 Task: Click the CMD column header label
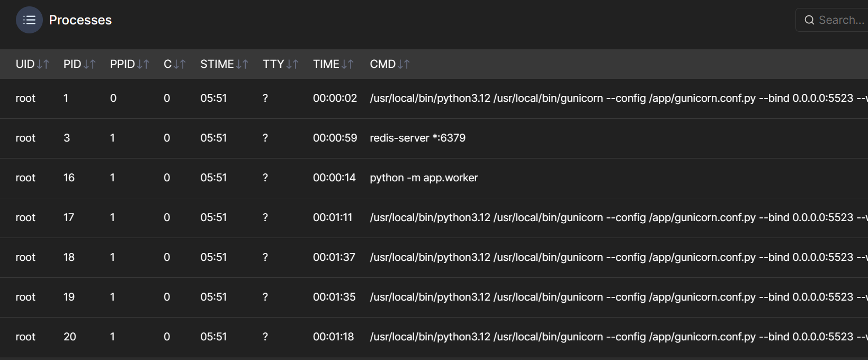pos(382,64)
